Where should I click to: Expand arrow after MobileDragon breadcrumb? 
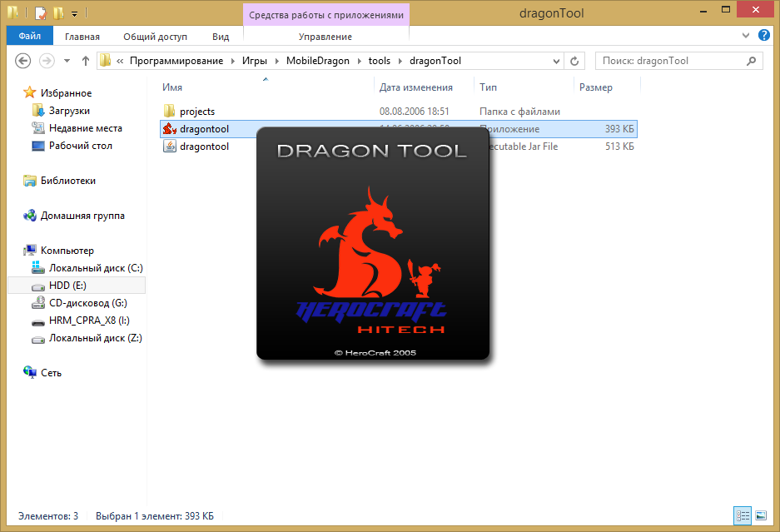pos(359,62)
